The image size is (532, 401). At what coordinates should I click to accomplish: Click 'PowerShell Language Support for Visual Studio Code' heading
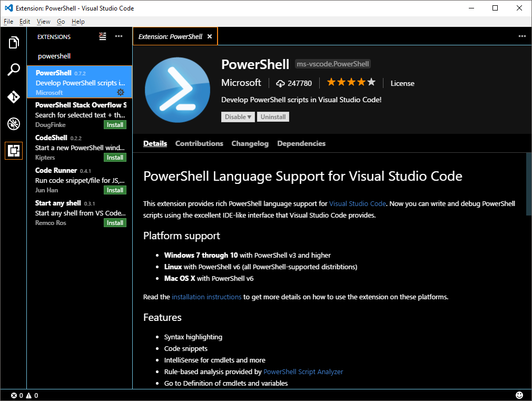click(303, 176)
